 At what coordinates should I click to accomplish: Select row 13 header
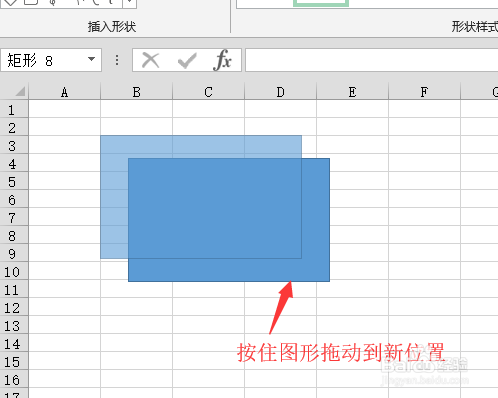coord(14,325)
